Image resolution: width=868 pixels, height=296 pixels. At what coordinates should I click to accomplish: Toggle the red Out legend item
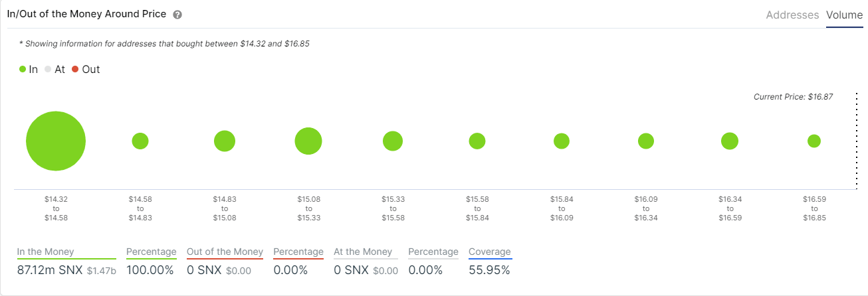(86, 69)
